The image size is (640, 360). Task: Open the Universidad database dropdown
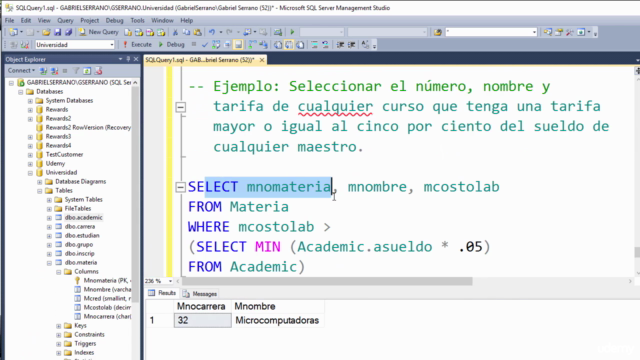pyautogui.click(x=111, y=44)
